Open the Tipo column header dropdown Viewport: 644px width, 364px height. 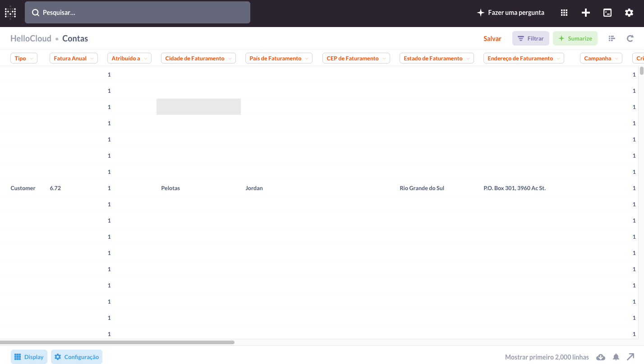click(24, 58)
